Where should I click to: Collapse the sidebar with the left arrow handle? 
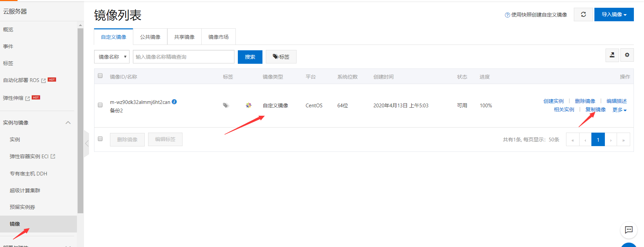[x=87, y=144]
